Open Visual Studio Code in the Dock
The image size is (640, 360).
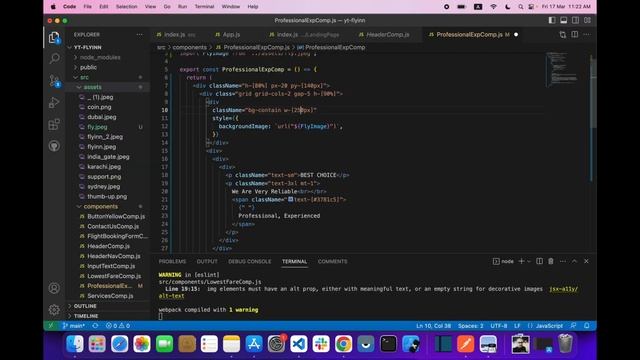point(298,344)
